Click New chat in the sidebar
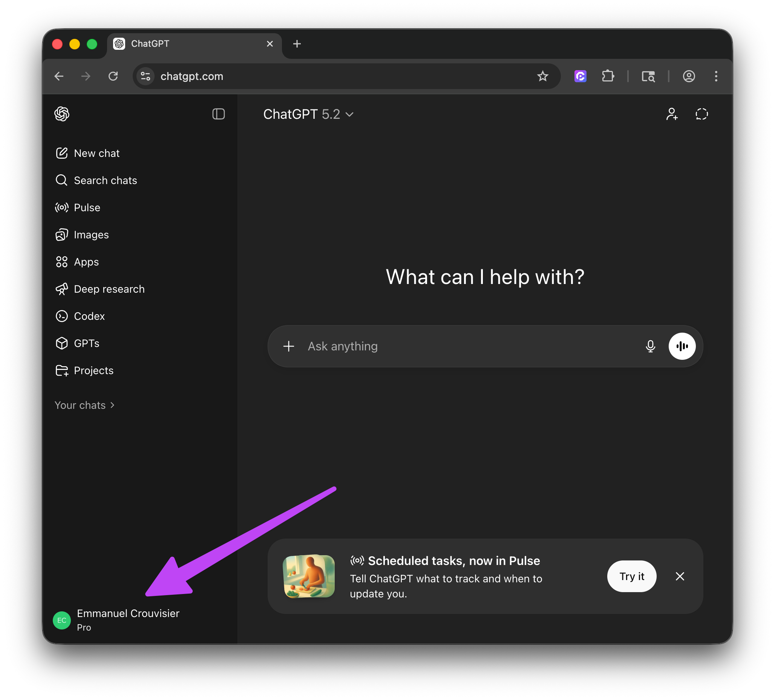Viewport: 775px width, 700px height. (x=96, y=154)
